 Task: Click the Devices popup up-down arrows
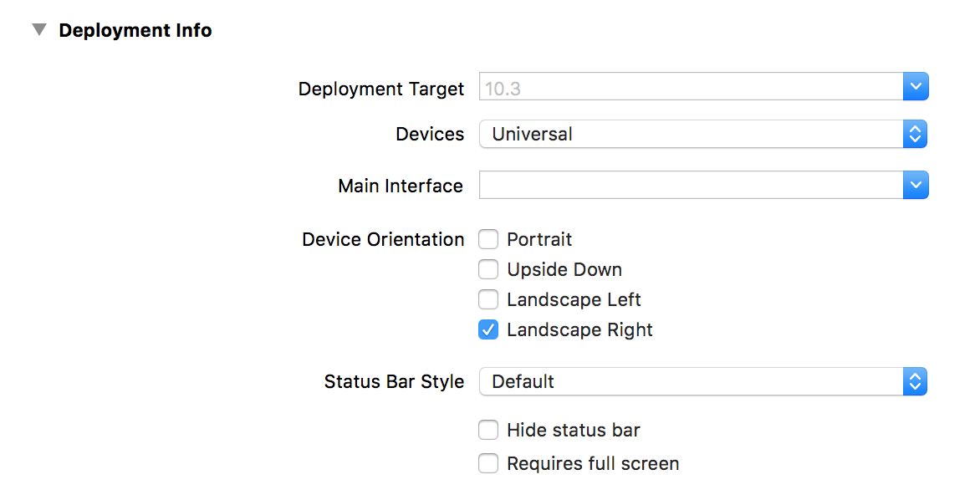click(916, 134)
